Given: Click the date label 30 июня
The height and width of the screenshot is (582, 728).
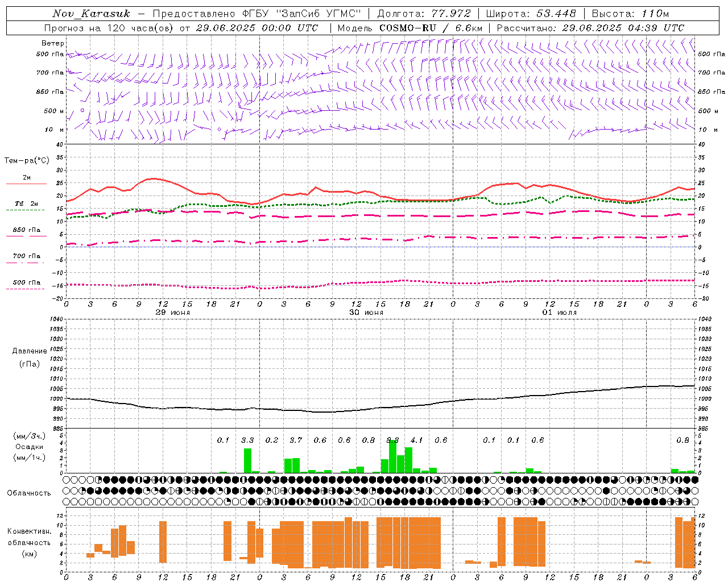Looking at the screenshot, I should tap(366, 313).
